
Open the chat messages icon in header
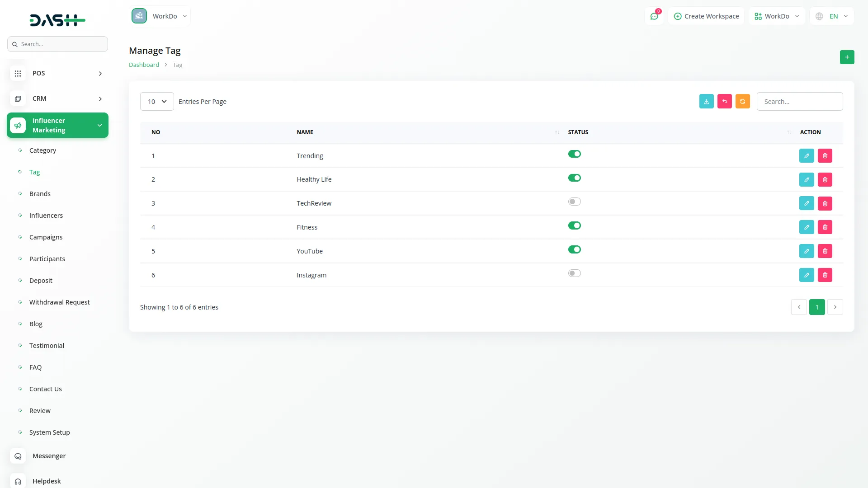[x=654, y=16]
